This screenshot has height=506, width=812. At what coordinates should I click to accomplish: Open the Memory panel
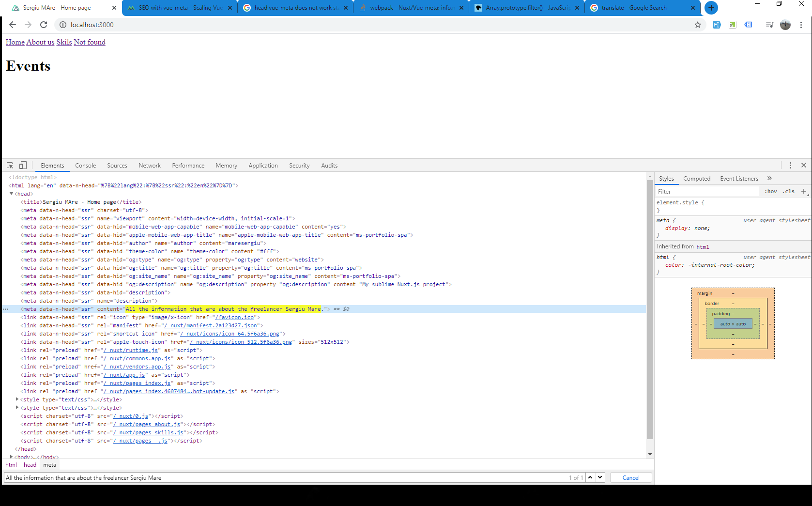[x=227, y=166]
